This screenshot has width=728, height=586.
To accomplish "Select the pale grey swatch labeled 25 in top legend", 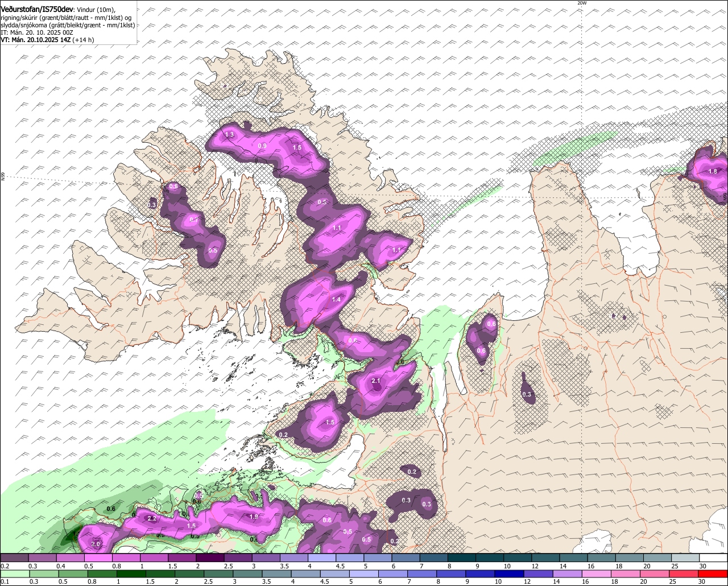I will (x=685, y=558).
